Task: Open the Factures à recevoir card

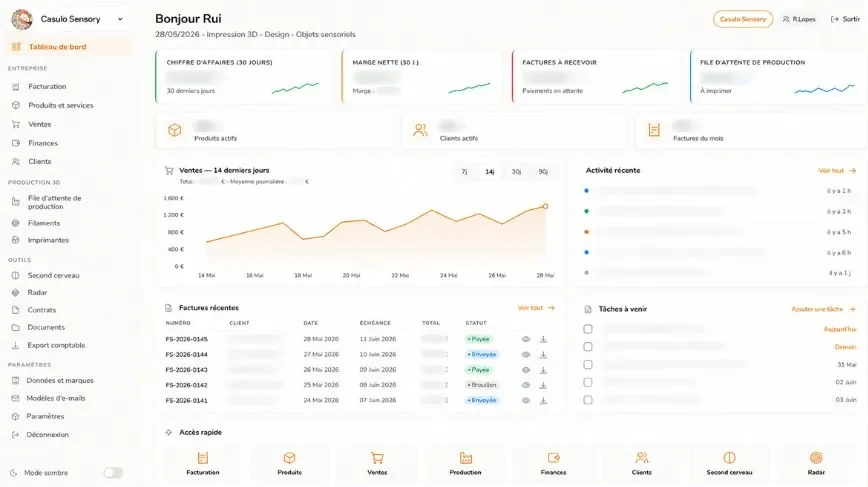Action: [596, 76]
